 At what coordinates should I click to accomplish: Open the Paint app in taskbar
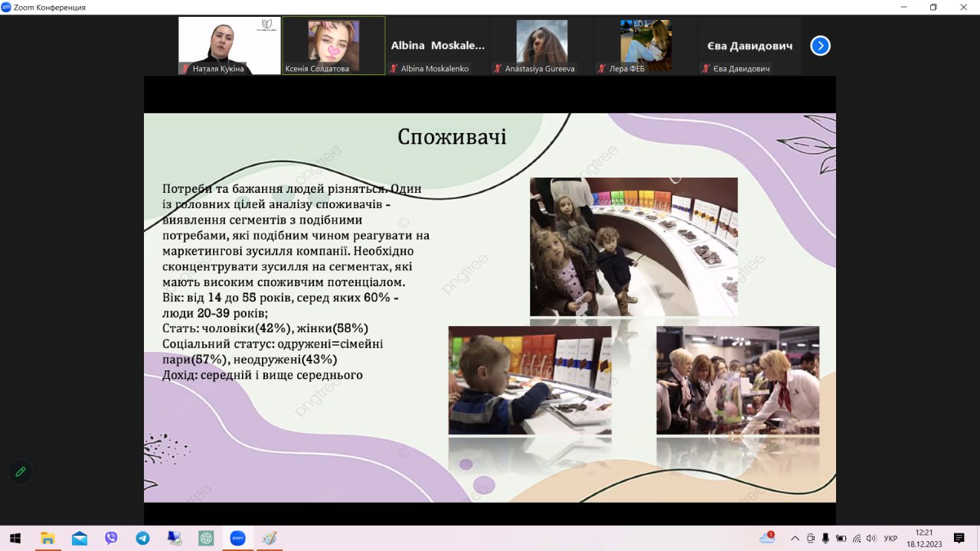[268, 538]
